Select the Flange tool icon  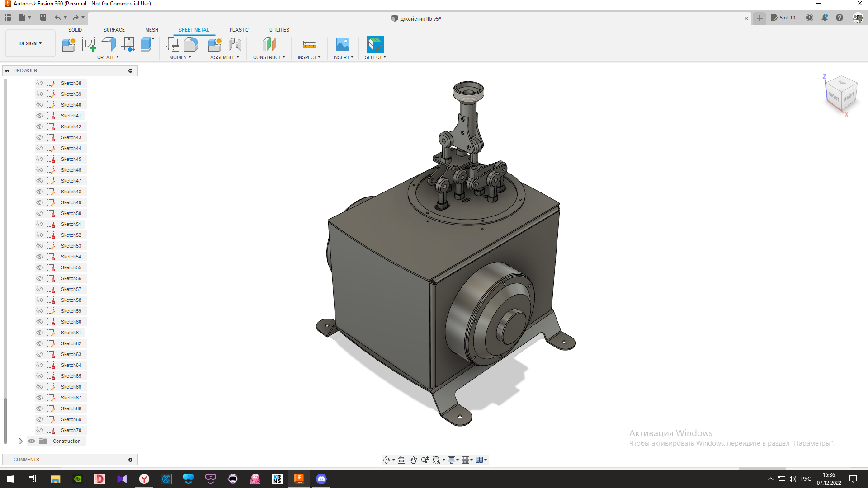click(108, 44)
